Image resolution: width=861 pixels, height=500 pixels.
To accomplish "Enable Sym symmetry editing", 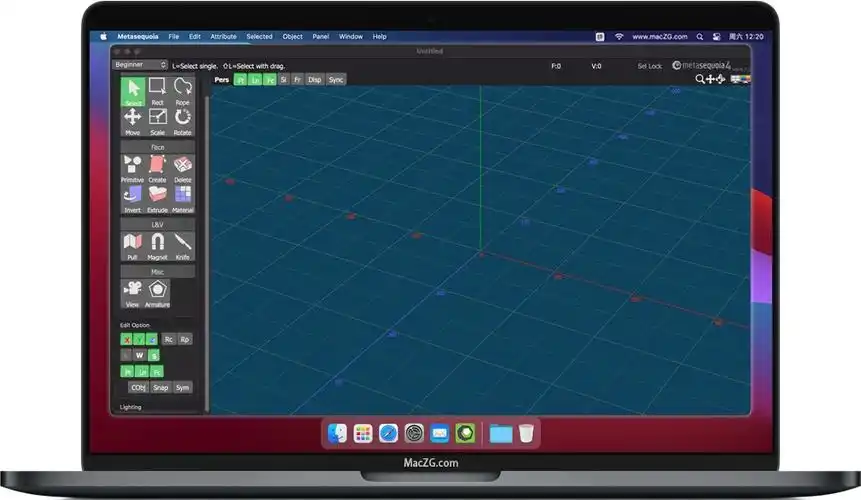I will click(x=183, y=387).
